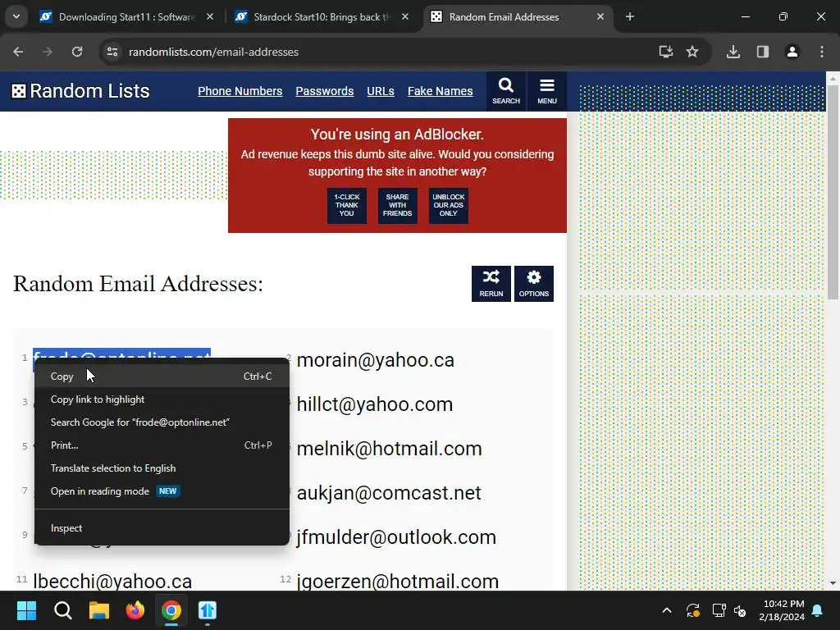The image size is (840, 630).
Task: Show hidden system tray icons chevron
Action: click(x=667, y=610)
